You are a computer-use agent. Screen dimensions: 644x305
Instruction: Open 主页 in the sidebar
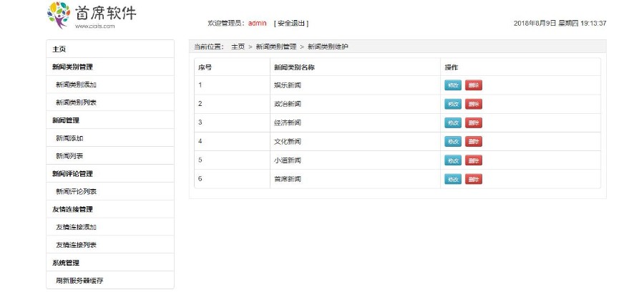click(110, 49)
